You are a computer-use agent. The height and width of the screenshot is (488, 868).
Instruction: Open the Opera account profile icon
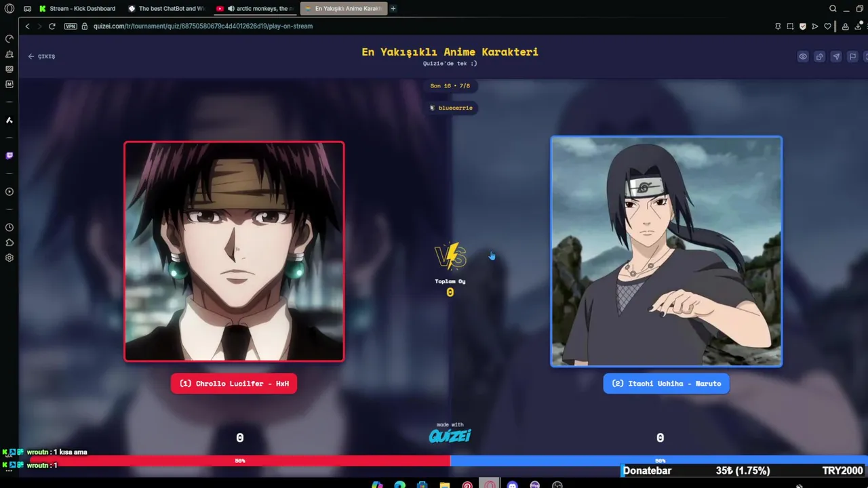point(845,26)
